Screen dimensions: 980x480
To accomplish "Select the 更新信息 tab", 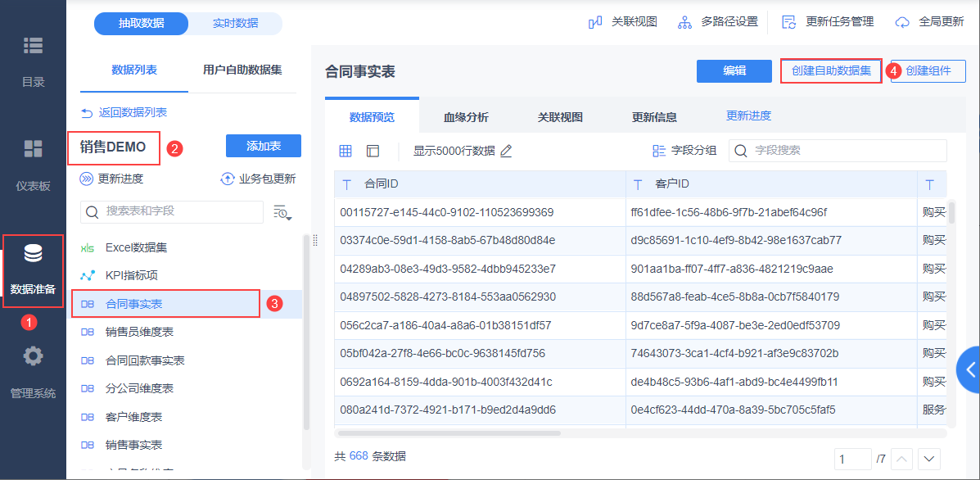I will pos(654,117).
